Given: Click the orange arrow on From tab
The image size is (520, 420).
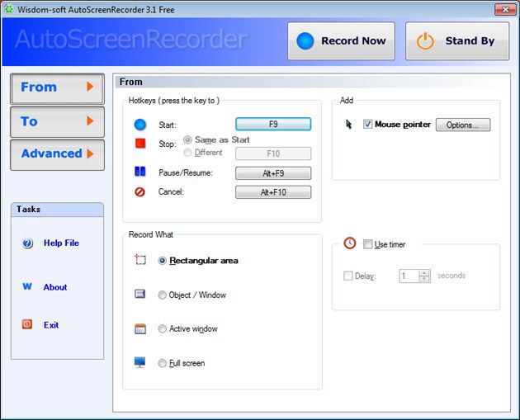Looking at the screenshot, I should pos(90,87).
